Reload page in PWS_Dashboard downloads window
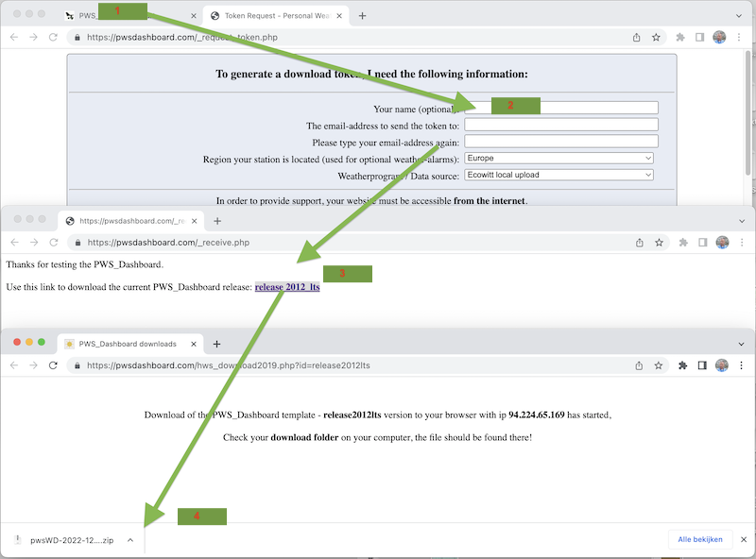 pos(53,365)
